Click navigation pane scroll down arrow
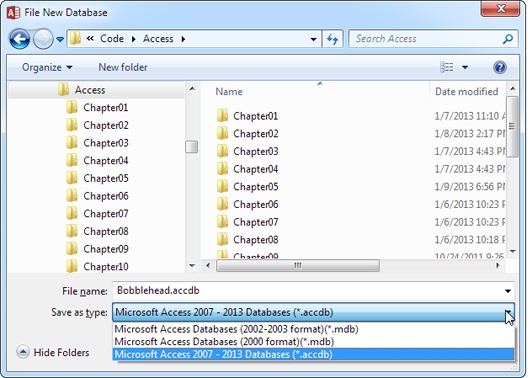Screen dimensions: 532x378 [x=192, y=266]
